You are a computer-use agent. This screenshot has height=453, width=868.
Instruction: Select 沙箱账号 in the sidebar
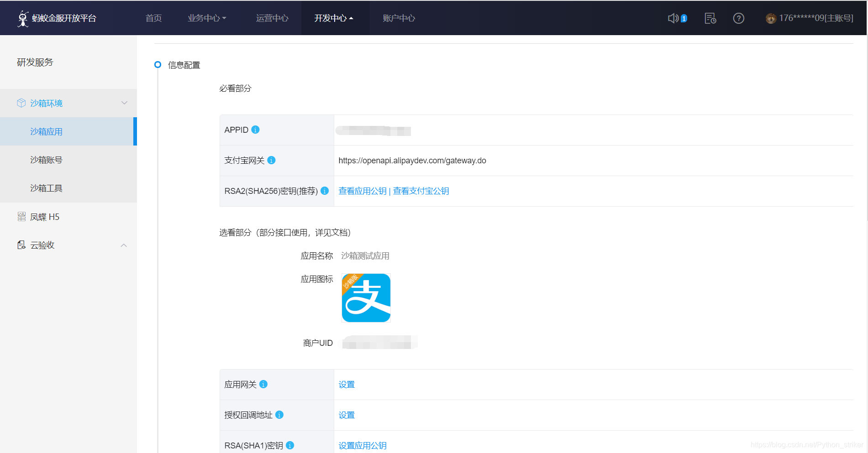[46, 160]
